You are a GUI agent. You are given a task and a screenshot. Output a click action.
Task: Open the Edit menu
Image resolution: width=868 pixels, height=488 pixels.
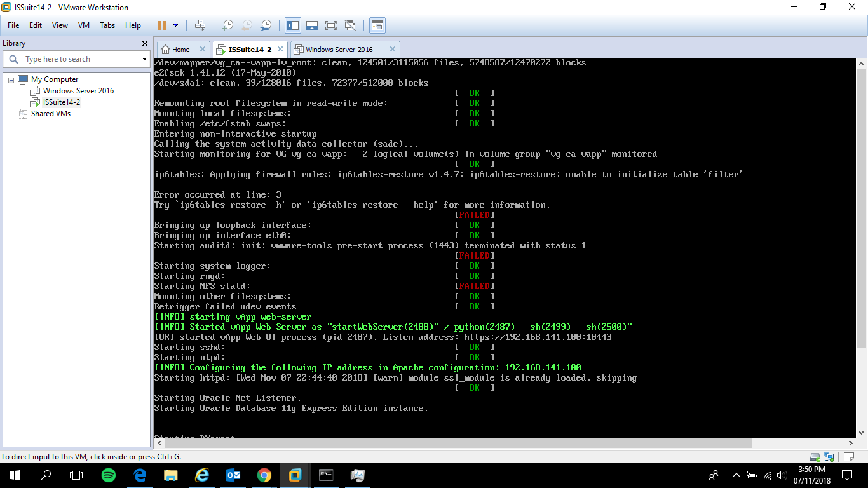tap(36, 25)
